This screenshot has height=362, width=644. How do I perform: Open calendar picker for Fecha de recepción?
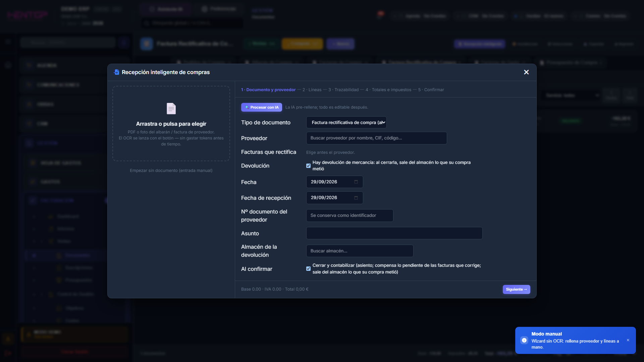[x=356, y=198]
